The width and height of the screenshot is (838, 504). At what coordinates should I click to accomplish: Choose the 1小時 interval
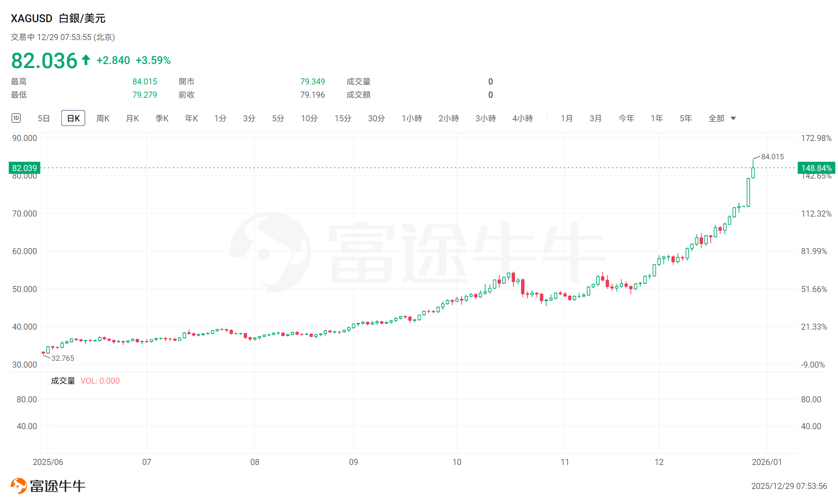(411, 118)
